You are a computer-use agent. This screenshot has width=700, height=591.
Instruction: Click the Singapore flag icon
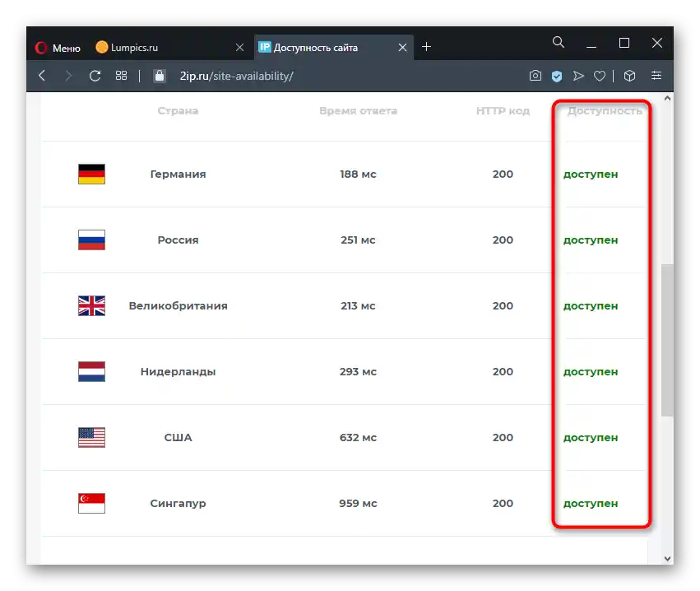point(91,503)
